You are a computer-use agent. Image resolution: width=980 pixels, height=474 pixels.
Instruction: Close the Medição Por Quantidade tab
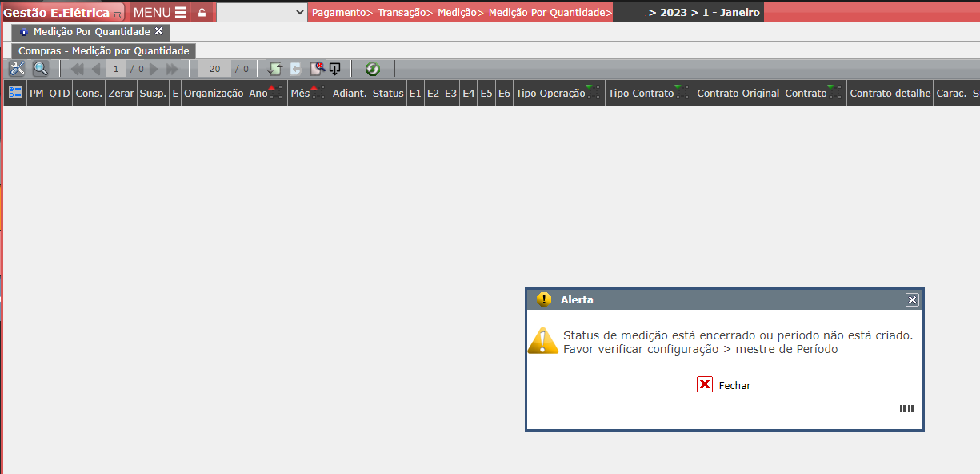158,31
